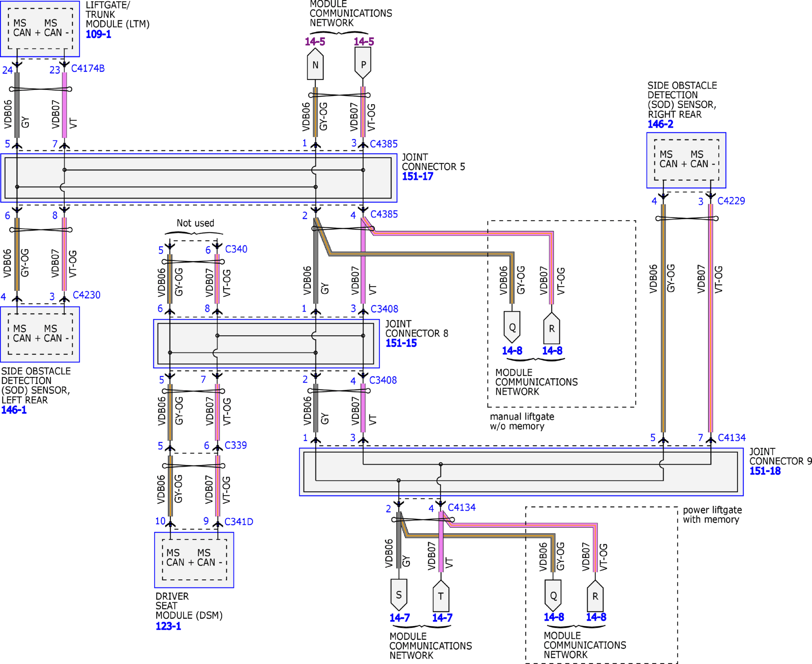The image size is (812, 664).
Task: Follow the 151-15 Joint Connector 8 link
Action: click(401, 343)
